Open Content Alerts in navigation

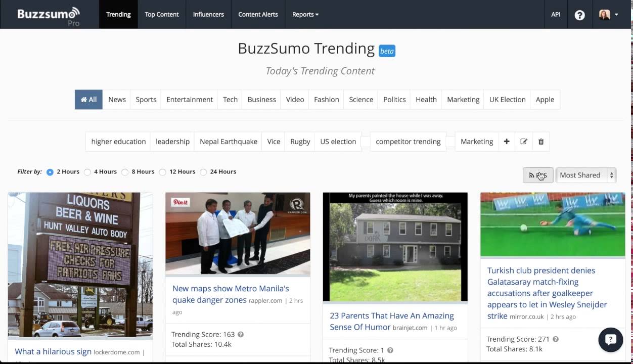258,14
